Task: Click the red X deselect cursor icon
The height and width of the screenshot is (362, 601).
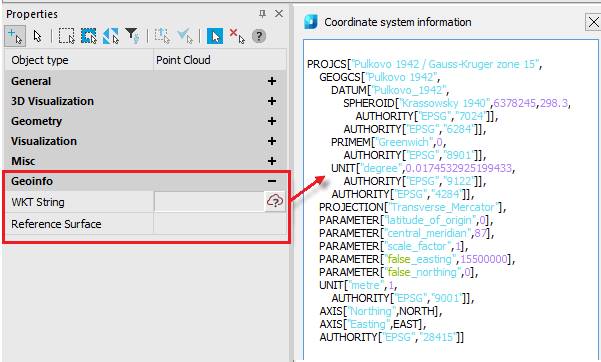Action: pos(236,36)
